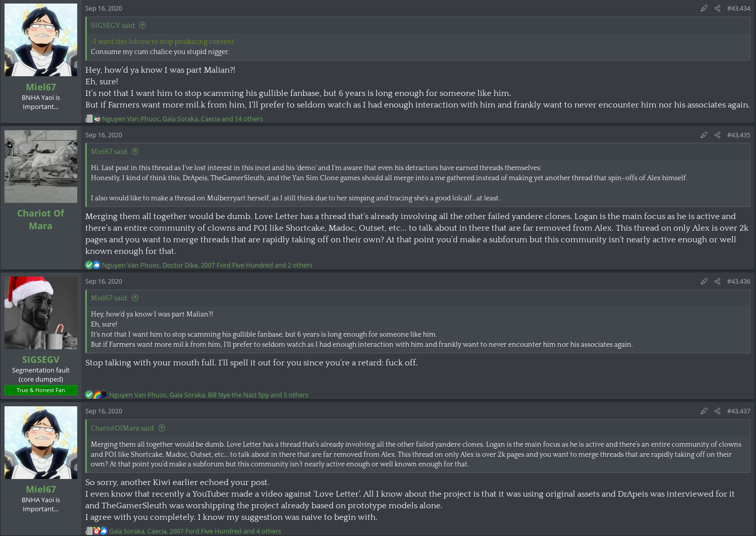Viewport: 756px width, 536px height.
Task: Click SIGSEGV's Santa hat avatar
Action: pyautogui.click(x=41, y=313)
